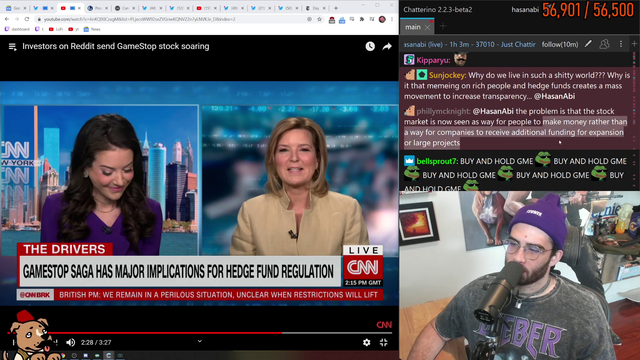Toggle follow(10m) chat mode in Chatterino

(x=560, y=44)
